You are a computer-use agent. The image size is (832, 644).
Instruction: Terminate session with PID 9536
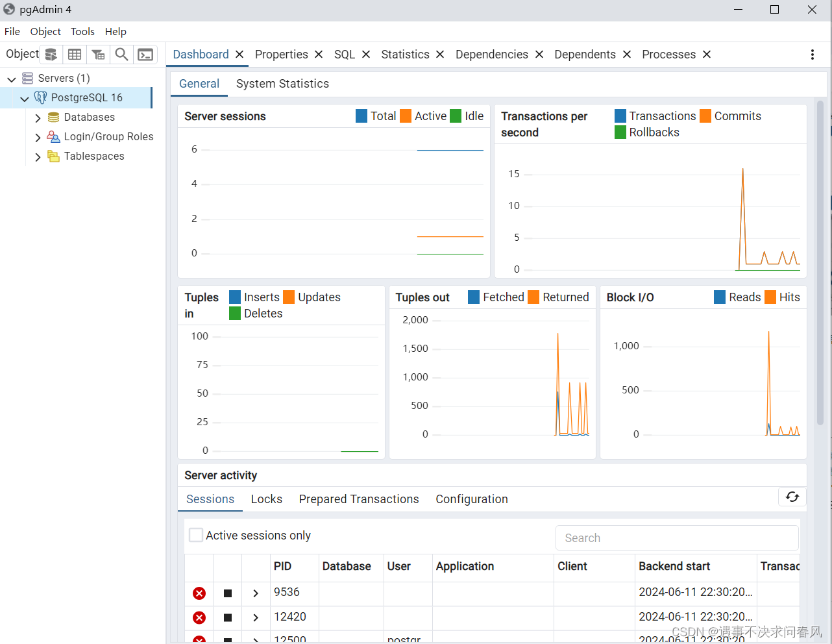(x=199, y=593)
